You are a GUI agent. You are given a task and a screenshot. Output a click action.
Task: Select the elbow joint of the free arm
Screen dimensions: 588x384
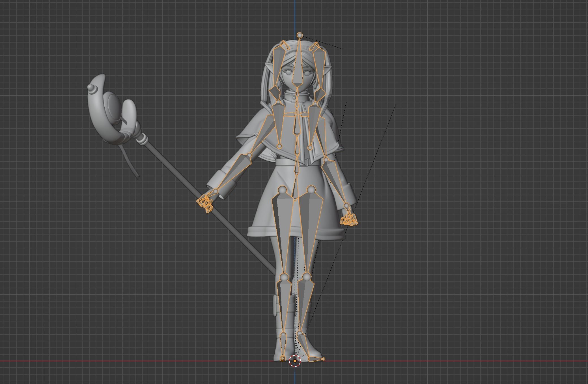point(326,160)
